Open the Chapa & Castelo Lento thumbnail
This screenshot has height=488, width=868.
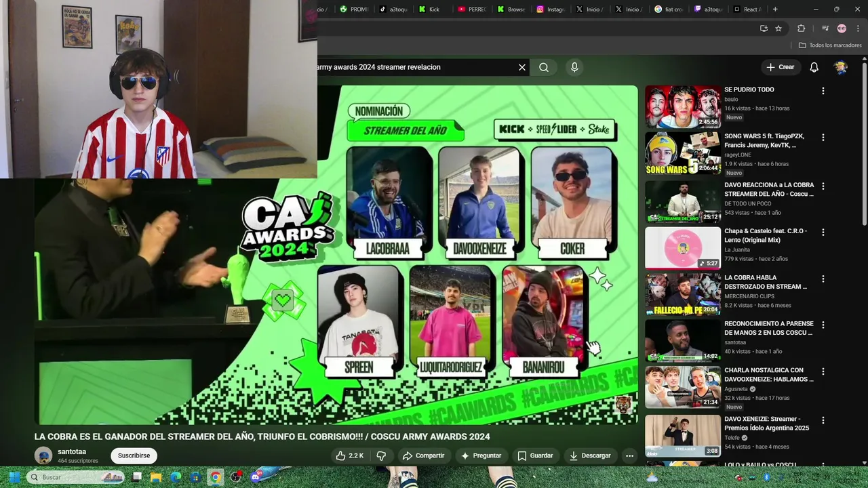click(683, 248)
